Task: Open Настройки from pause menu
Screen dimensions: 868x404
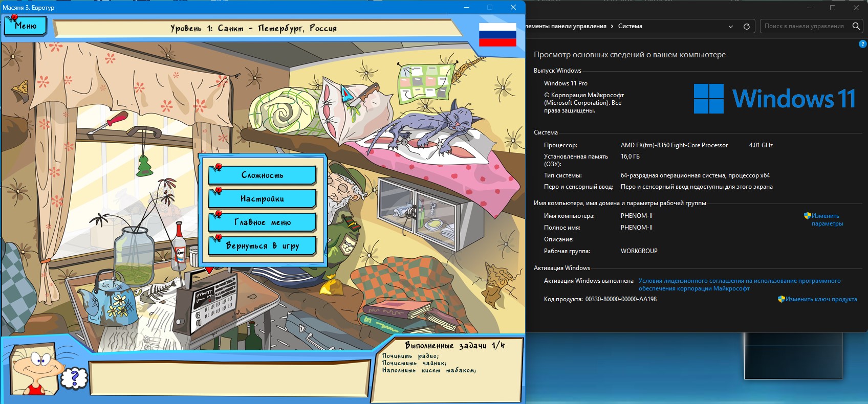Action: click(262, 199)
